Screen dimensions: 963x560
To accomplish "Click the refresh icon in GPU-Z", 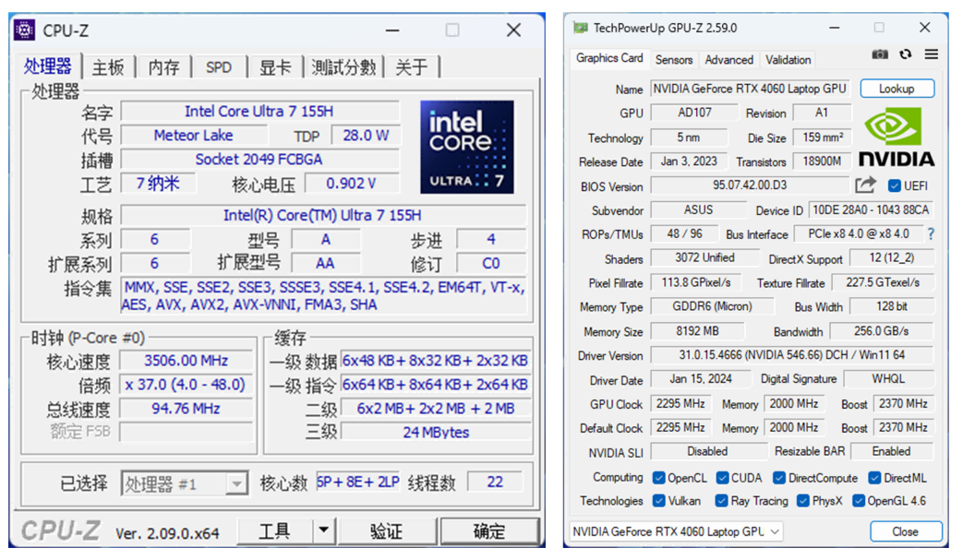I will [906, 54].
